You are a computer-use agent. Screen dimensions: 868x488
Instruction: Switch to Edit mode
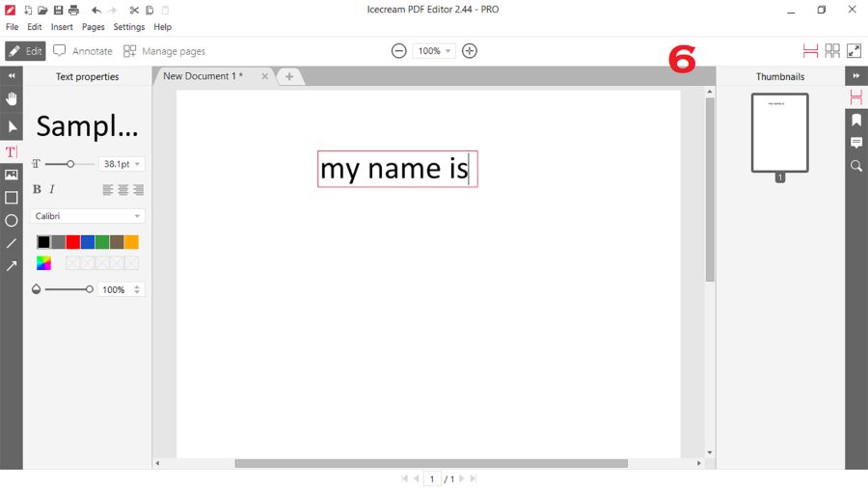click(25, 51)
